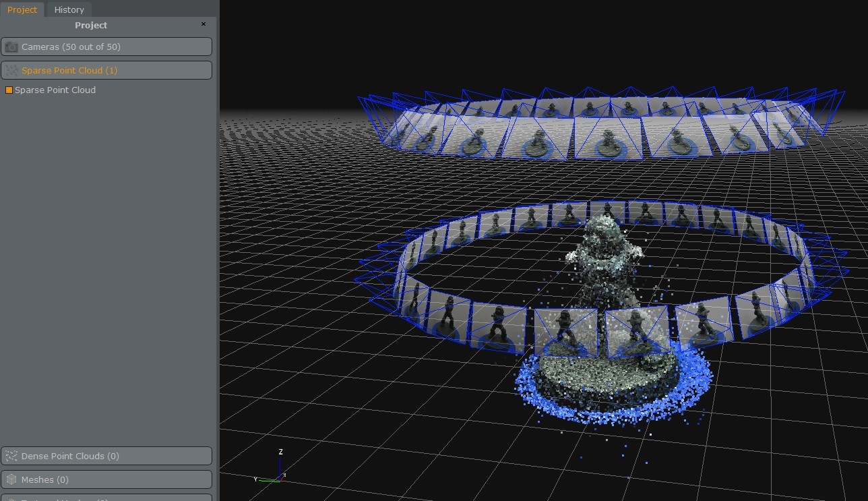The width and height of the screenshot is (868, 501).
Task: Collapse the Sparse Point Cloud (1) section
Action: (x=106, y=70)
